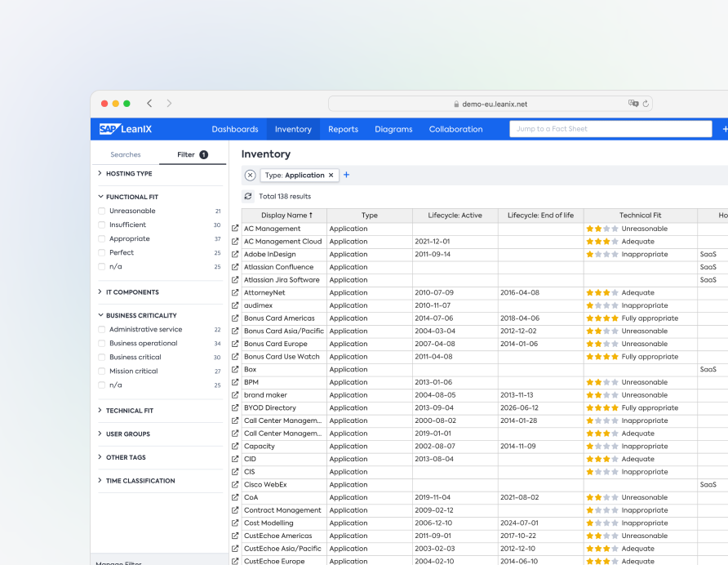728x565 pixels.
Task: Check the Business critical filter
Action: point(102,357)
